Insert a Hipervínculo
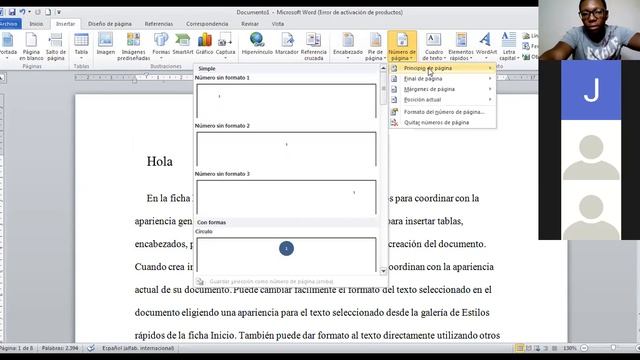Screen dimensions: 640x360 coord(257,44)
